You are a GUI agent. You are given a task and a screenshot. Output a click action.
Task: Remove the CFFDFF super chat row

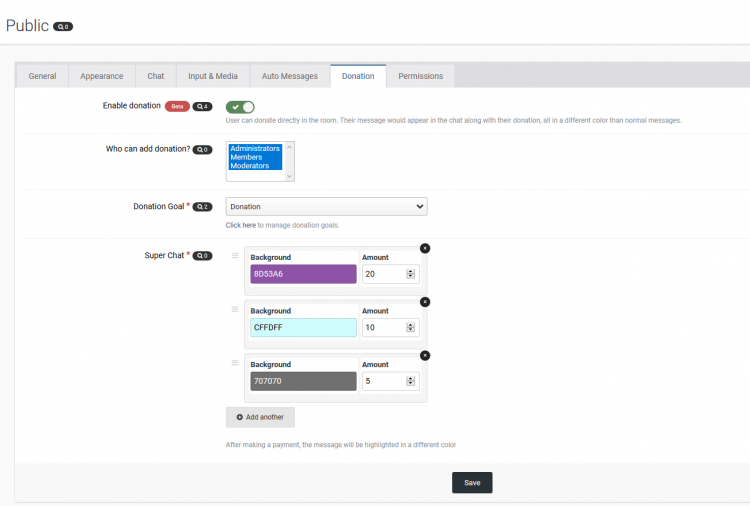pyautogui.click(x=425, y=301)
